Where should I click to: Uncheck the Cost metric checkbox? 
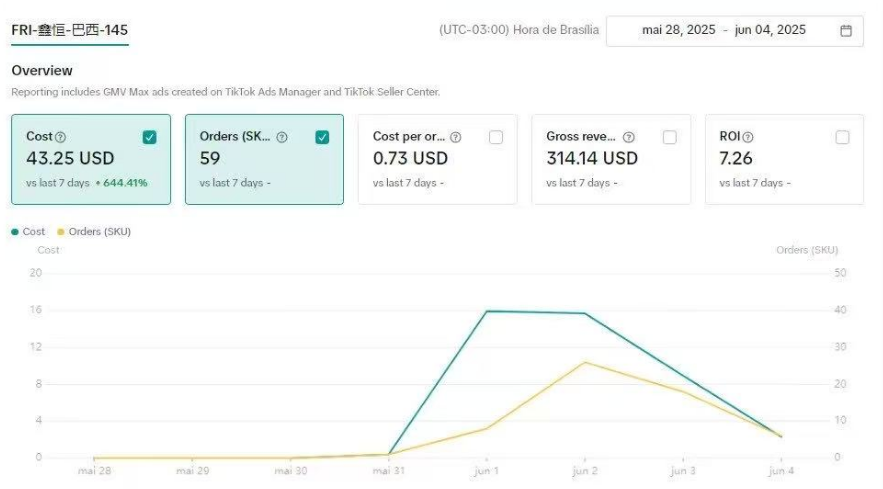tap(149, 137)
